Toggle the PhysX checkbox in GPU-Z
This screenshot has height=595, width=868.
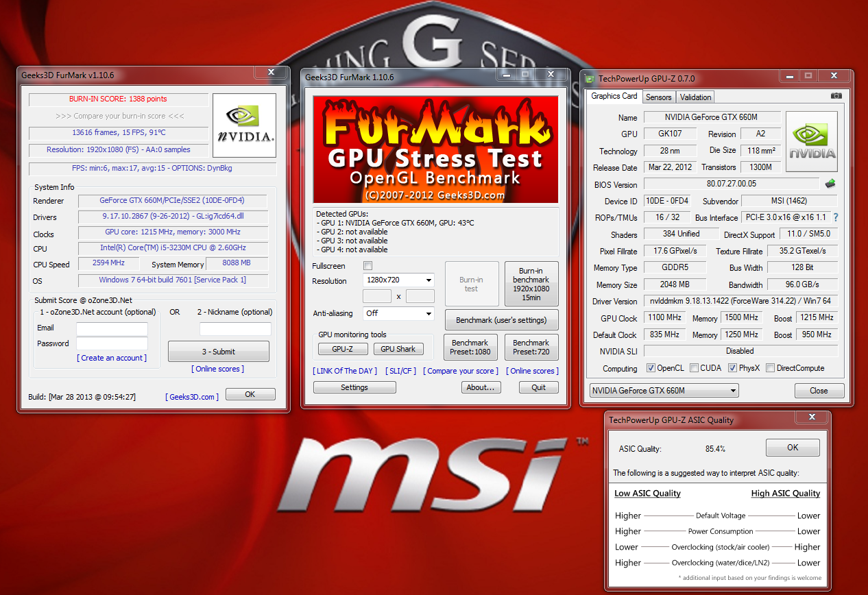click(733, 368)
